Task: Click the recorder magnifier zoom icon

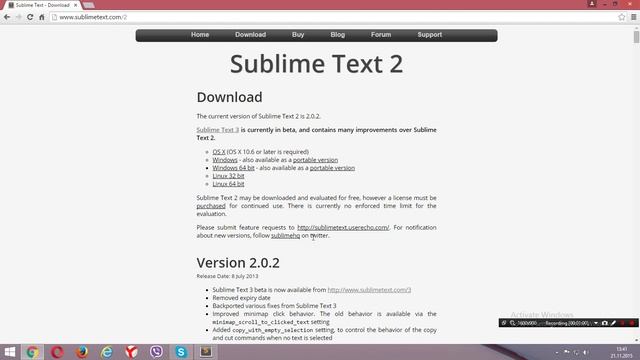Action: [x=512, y=323]
